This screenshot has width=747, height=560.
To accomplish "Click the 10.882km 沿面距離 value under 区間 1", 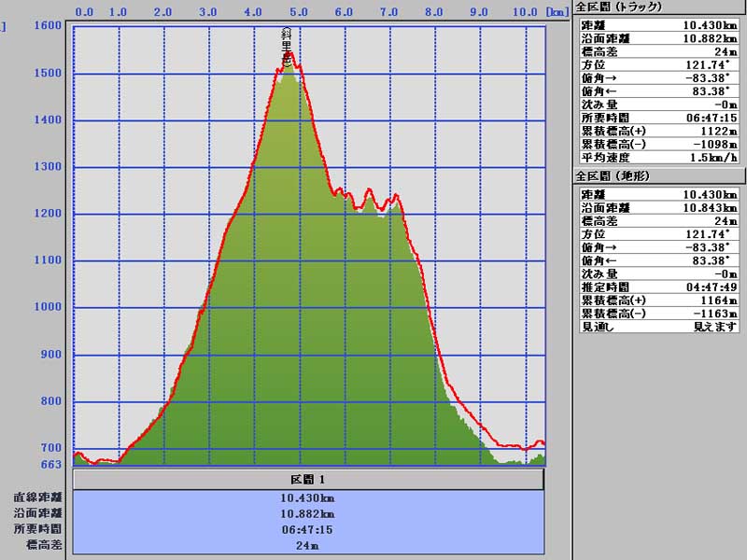I will pyautogui.click(x=307, y=513).
